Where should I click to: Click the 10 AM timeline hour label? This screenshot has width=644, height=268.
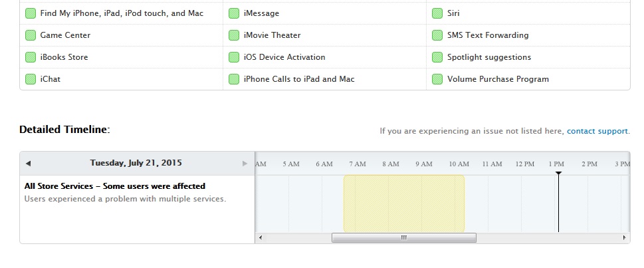click(x=459, y=164)
